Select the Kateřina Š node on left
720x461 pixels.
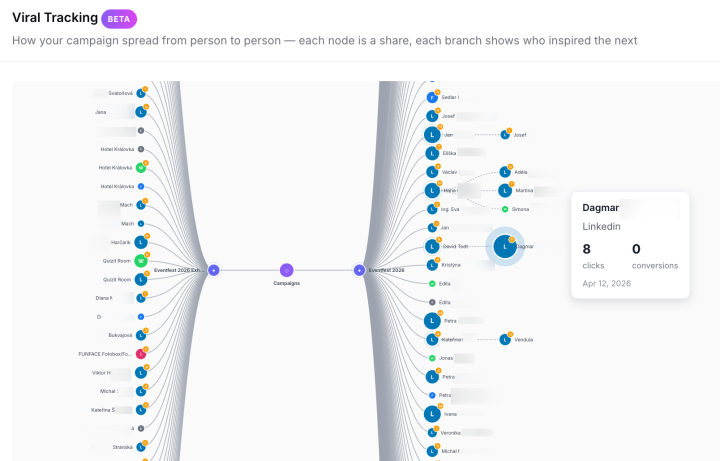[141, 410]
